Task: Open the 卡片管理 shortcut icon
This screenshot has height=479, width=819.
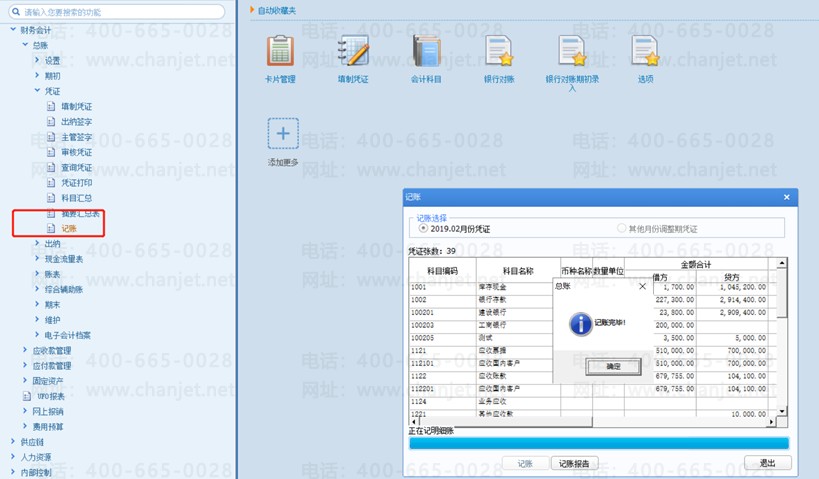Action: point(280,51)
